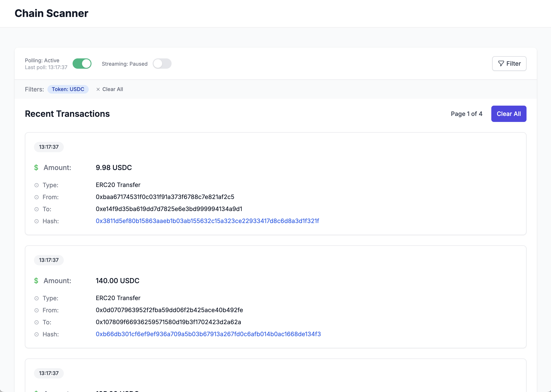Click the circle icon next to Type in first transaction
Screen dimensions: 551x392
click(x=37, y=185)
